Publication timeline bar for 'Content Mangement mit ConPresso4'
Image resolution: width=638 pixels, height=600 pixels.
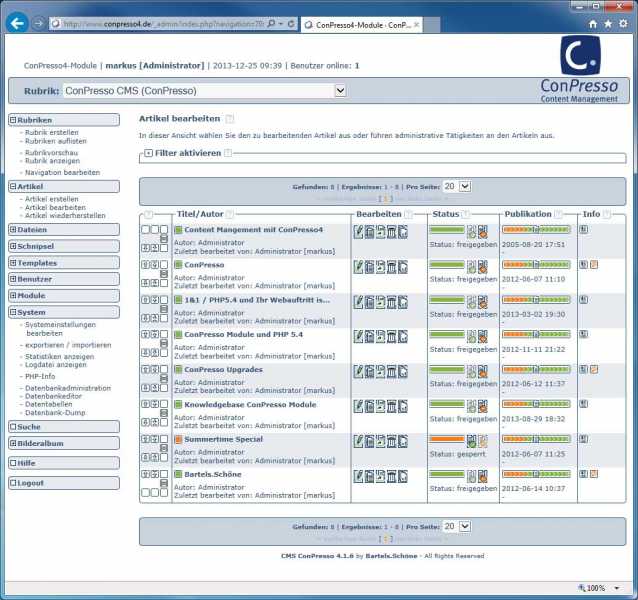(536, 230)
